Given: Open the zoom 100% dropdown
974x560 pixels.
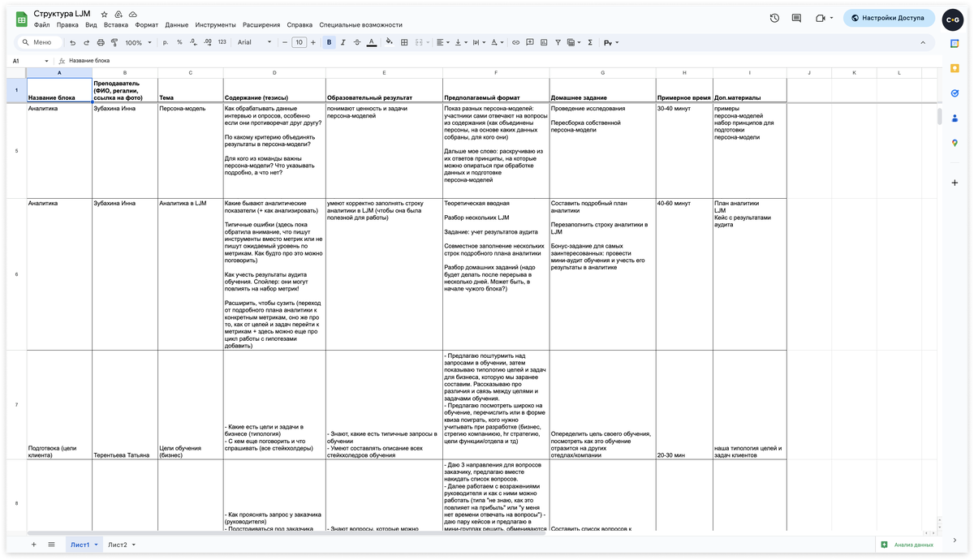Looking at the screenshot, I should (x=140, y=42).
